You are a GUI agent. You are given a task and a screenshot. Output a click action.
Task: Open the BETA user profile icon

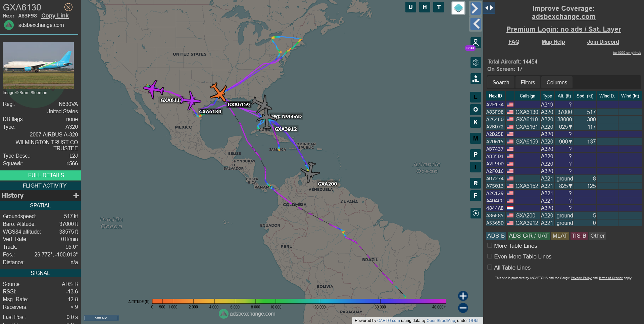[476, 43]
